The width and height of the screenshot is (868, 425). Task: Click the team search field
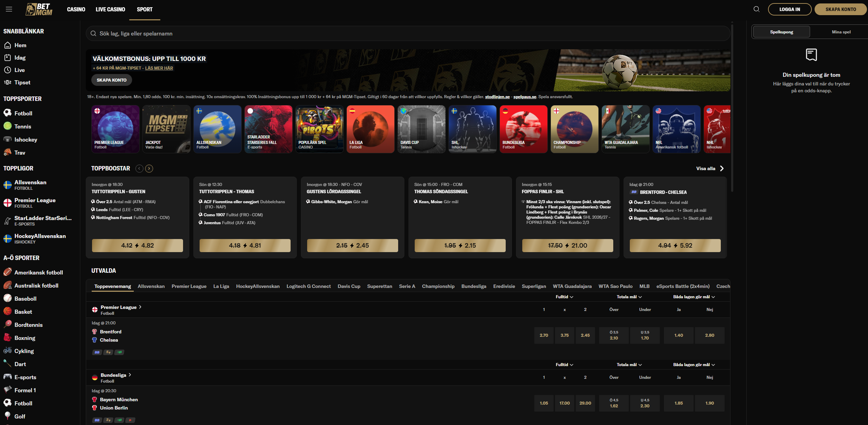point(408,33)
